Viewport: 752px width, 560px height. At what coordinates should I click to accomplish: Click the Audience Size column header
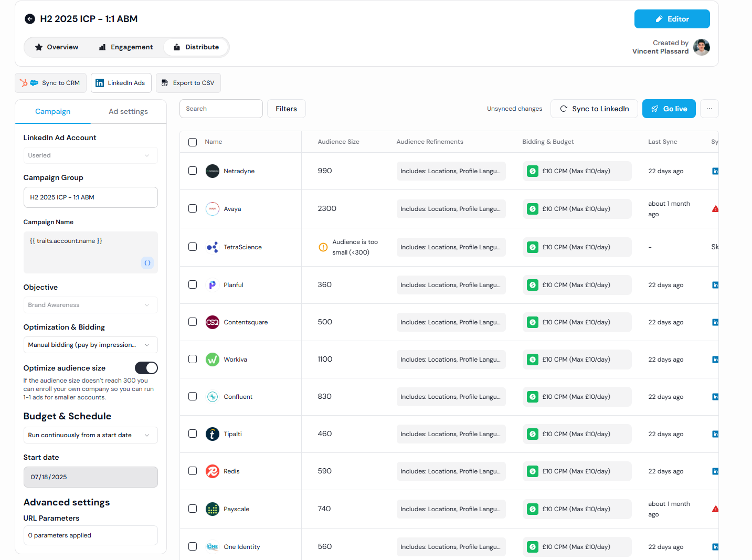click(x=338, y=142)
